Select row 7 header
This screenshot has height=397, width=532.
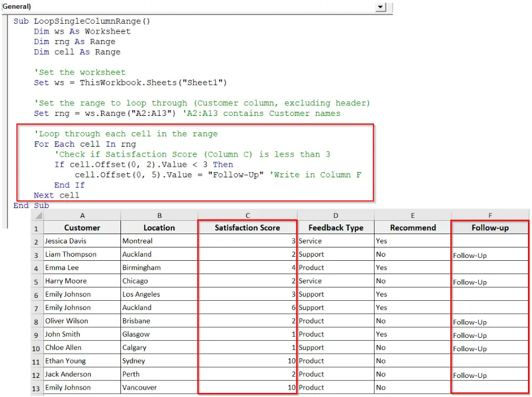[x=37, y=308]
